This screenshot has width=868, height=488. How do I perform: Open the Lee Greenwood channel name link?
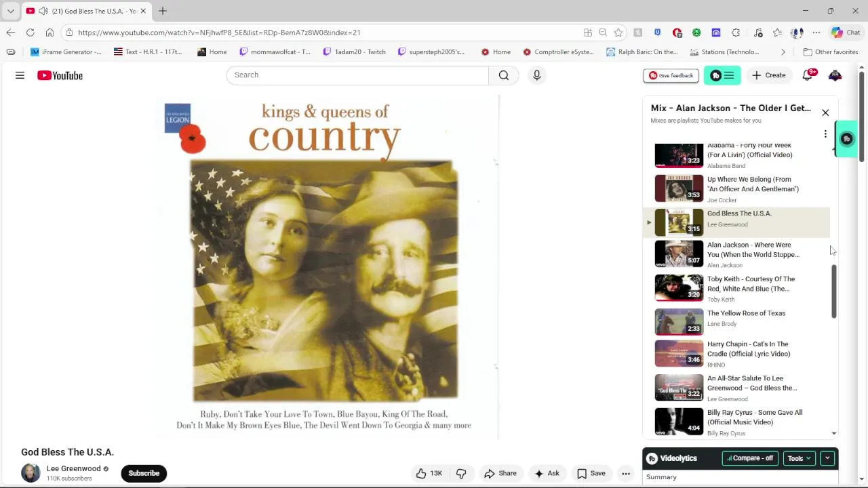point(73,468)
